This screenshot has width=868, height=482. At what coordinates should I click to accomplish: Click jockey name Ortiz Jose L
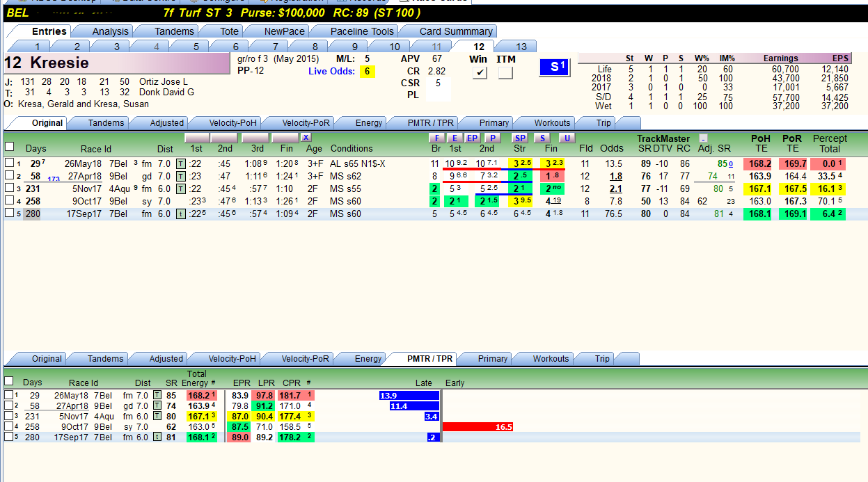coord(164,81)
